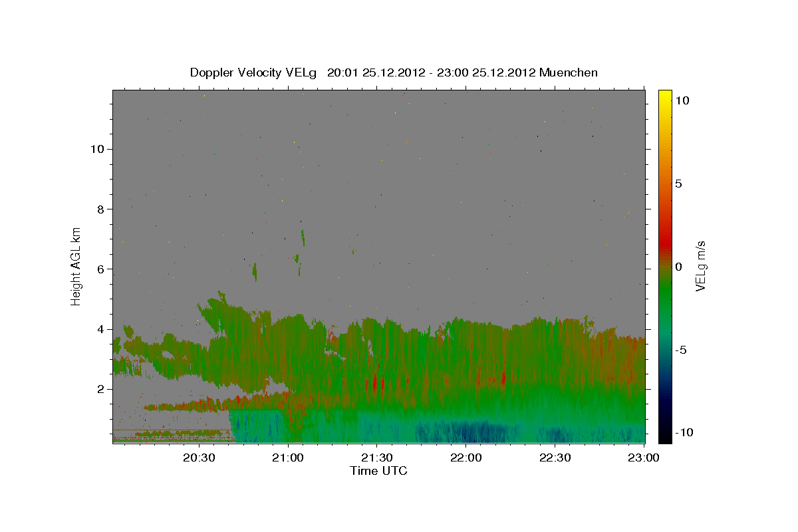Viewport: 798px width, 532px height.
Task: Click the colorbar value 0 label
Action: click(x=678, y=267)
